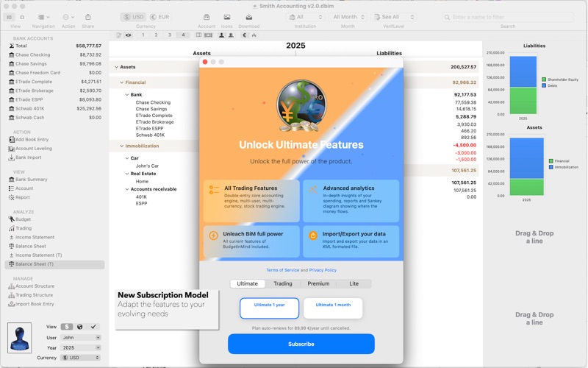The image size is (588, 368).
Task: Select the single user icon in secondary toolbar
Action: coord(222,35)
